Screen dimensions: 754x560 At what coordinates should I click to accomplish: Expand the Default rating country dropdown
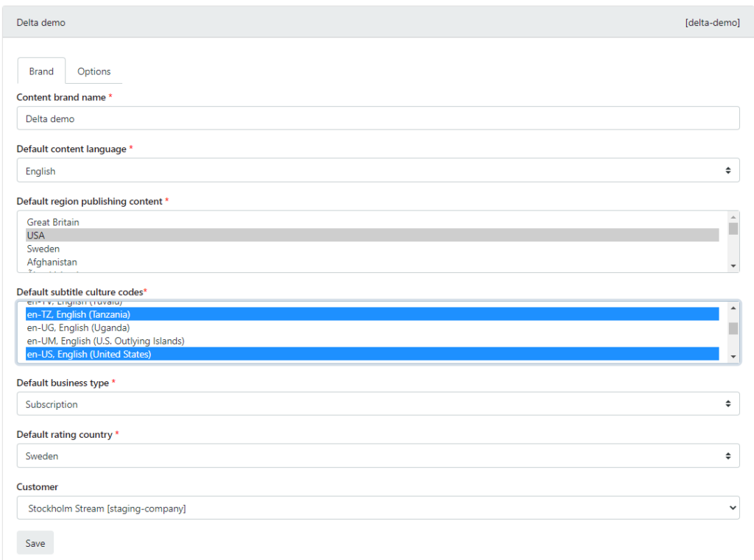[x=378, y=456]
